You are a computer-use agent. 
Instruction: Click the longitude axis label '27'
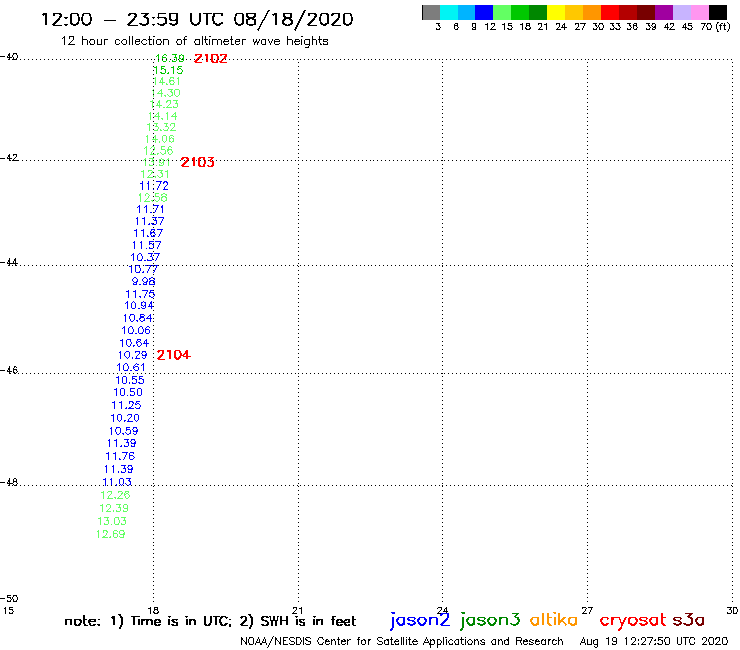pos(587,610)
